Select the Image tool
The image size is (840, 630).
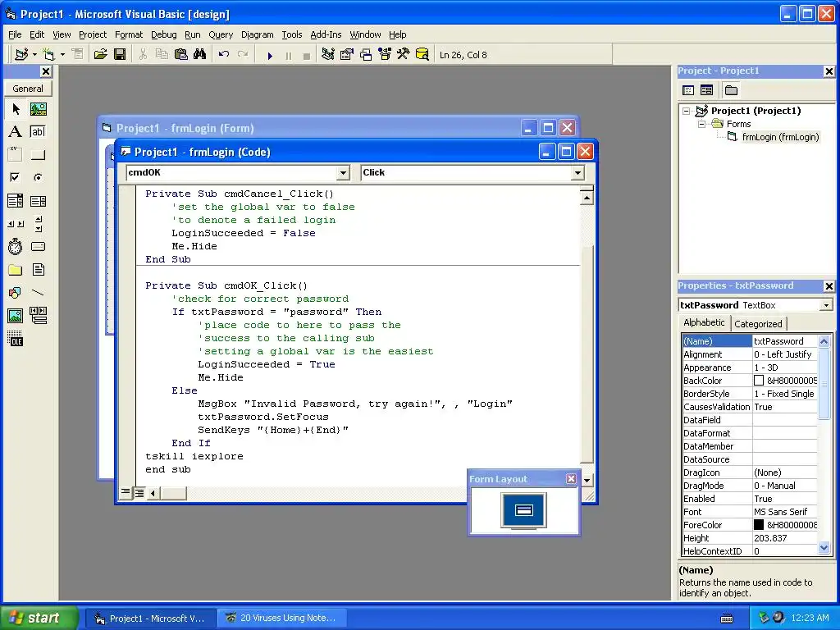coord(16,316)
